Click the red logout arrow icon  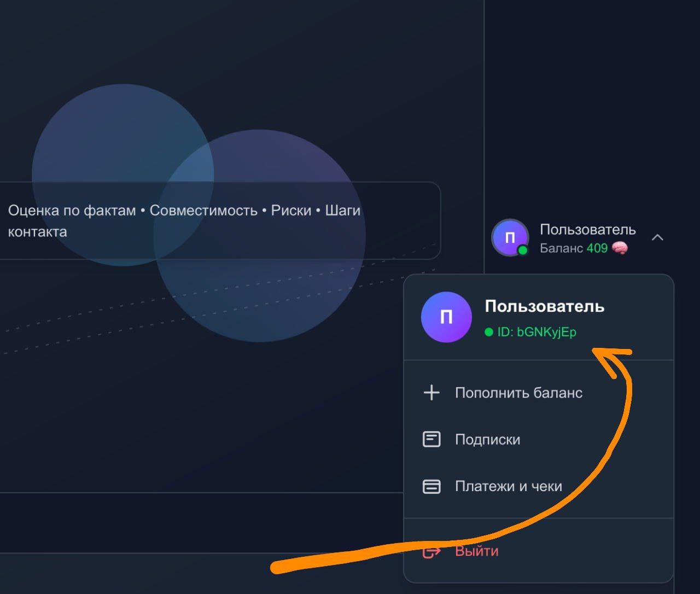click(x=431, y=552)
